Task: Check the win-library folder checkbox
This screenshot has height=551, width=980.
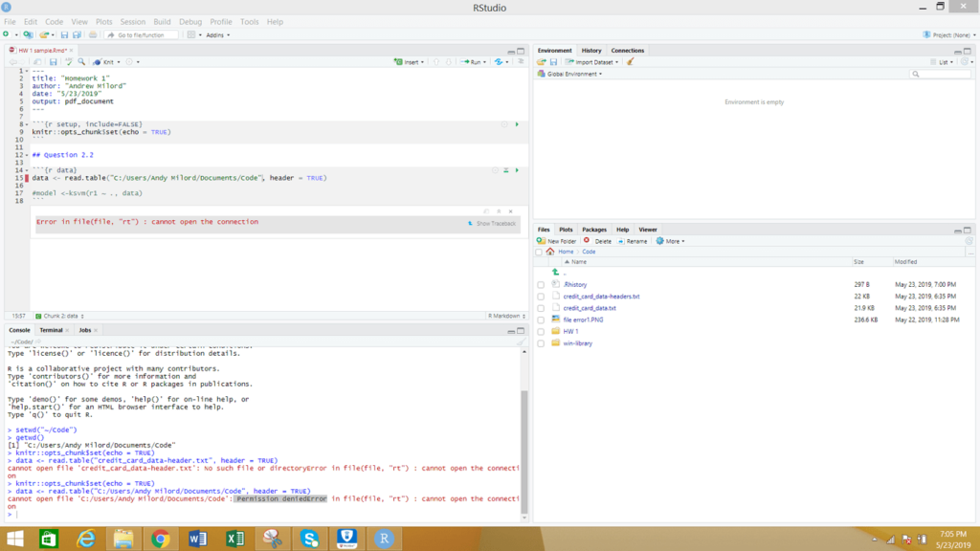Action: click(542, 343)
